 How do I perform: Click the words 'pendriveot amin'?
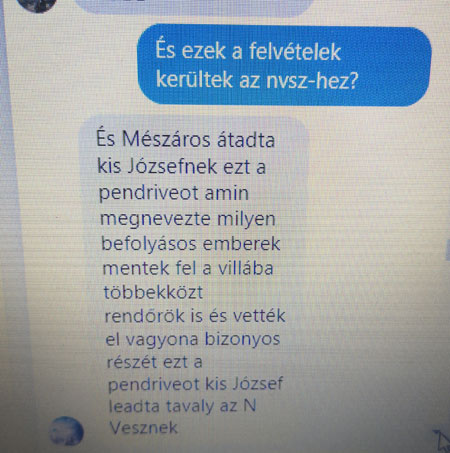pyautogui.click(x=174, y=193)
